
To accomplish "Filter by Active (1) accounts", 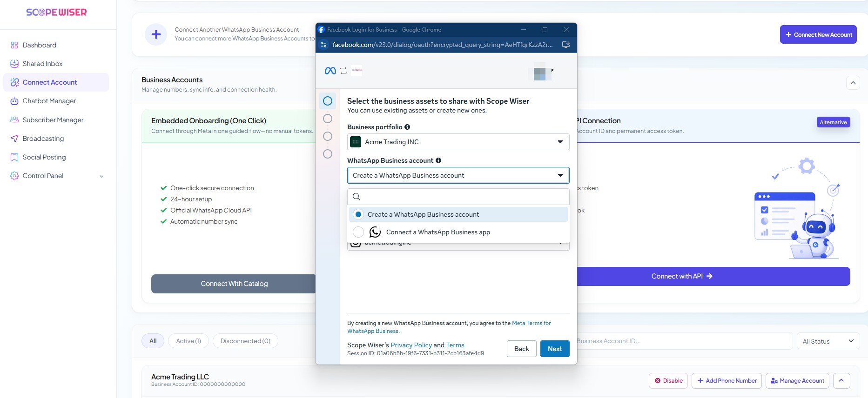I will point(188,341).
